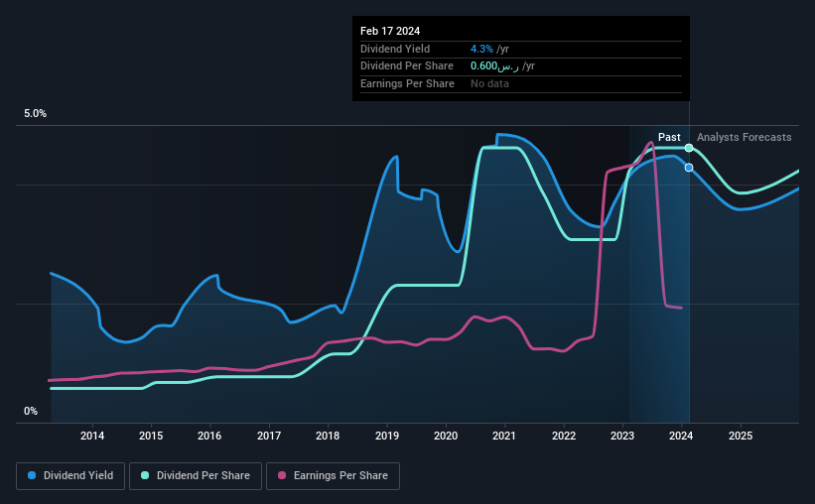Select the 2019 x-axis year label

tap(387, 436)
